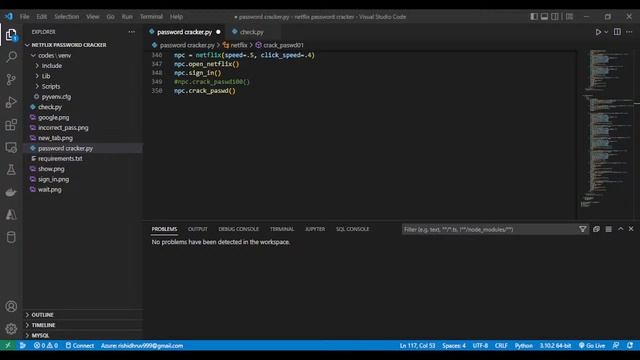Open the Testing flask view
This screenshot has width=640, height=360.
coord(11,169)
